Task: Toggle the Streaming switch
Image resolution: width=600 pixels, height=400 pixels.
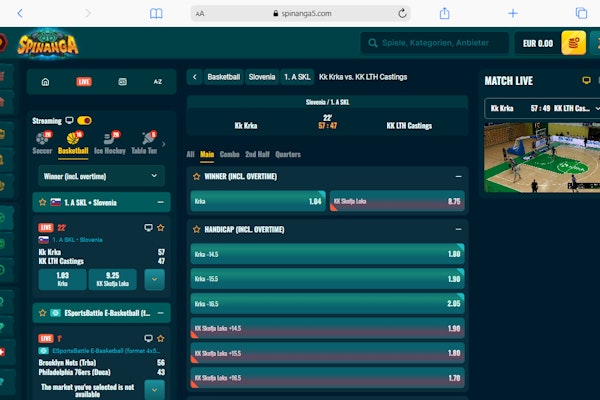Action: pos(84,121)
